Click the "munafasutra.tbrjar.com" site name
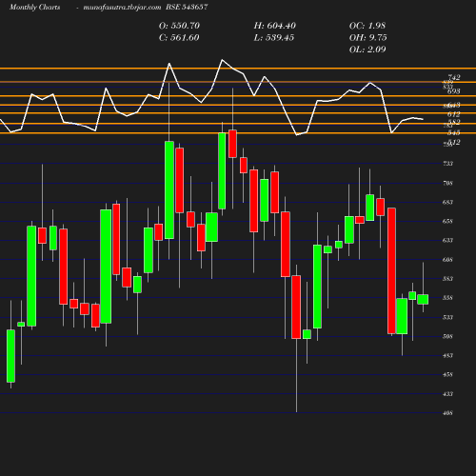476x476 pixels. 122,7
